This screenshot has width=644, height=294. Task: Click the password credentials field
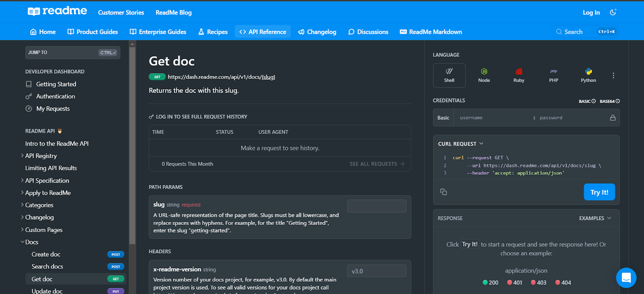coord(572,118)
